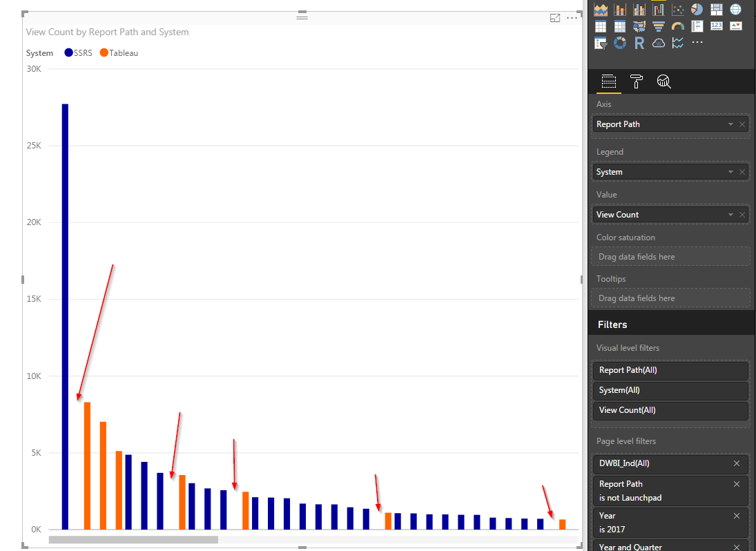The width and height of the screenshot is (756, 551).
Task: Open more visualizations ellipsis in the gallery
Action: pyautogui.click(x=697, y=42)
